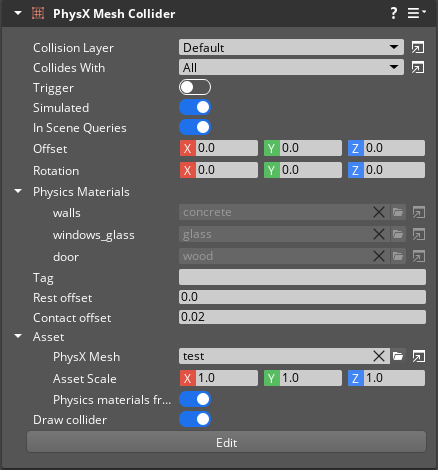
Task: Clear the wood material for door
Action: click(379, 256)
